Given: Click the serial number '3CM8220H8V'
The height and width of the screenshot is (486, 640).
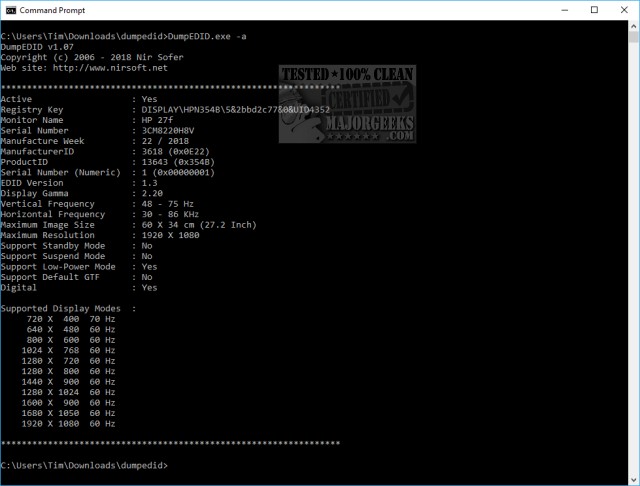Looking at the screenshot, I should [x=168, y=131].
